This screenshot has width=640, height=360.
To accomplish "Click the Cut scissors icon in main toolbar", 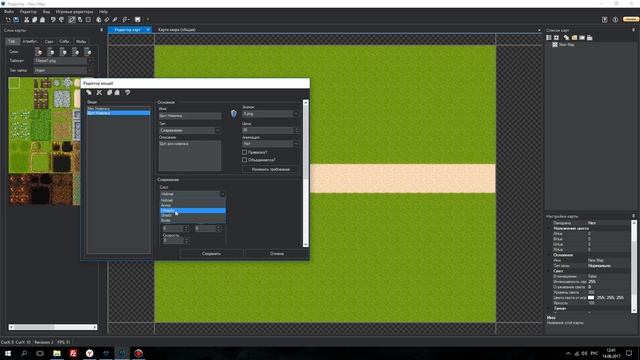I will point(27,20).
